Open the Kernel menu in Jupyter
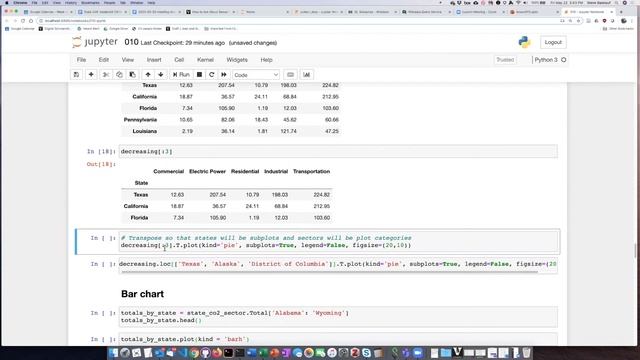The height and width of the screenshot is (360, 640). point(205,60)
